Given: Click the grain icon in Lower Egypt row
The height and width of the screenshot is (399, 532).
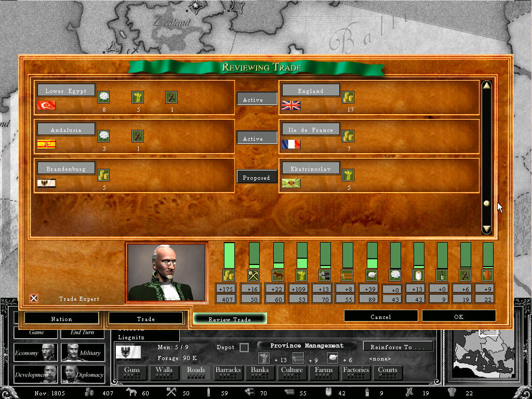Looking at the screenshot, I should click(x=138, y=97).
